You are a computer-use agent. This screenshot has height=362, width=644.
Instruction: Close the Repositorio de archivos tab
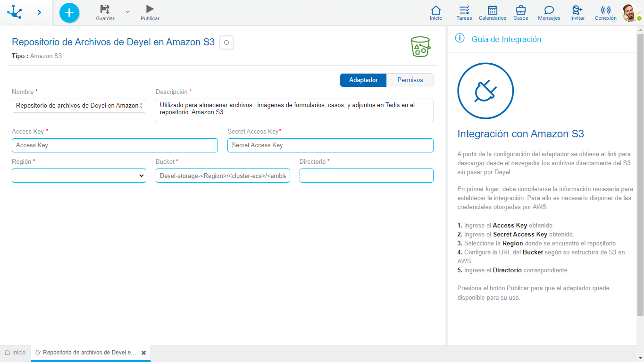[x=144, y=353]
